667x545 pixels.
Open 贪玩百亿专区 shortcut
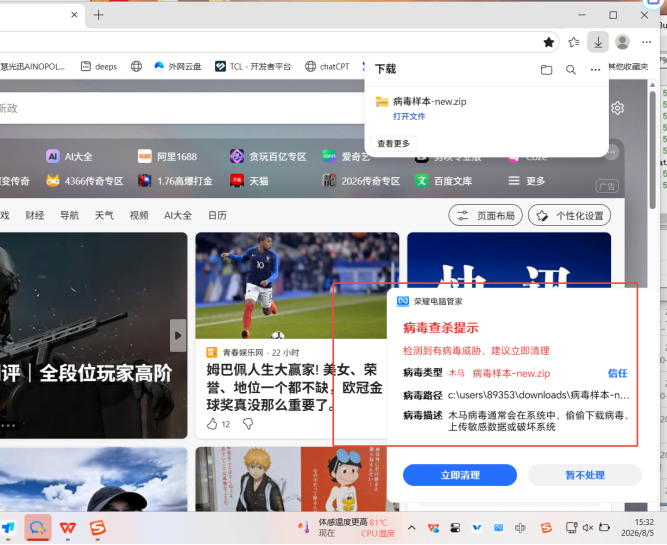click(x=268, y=157)
